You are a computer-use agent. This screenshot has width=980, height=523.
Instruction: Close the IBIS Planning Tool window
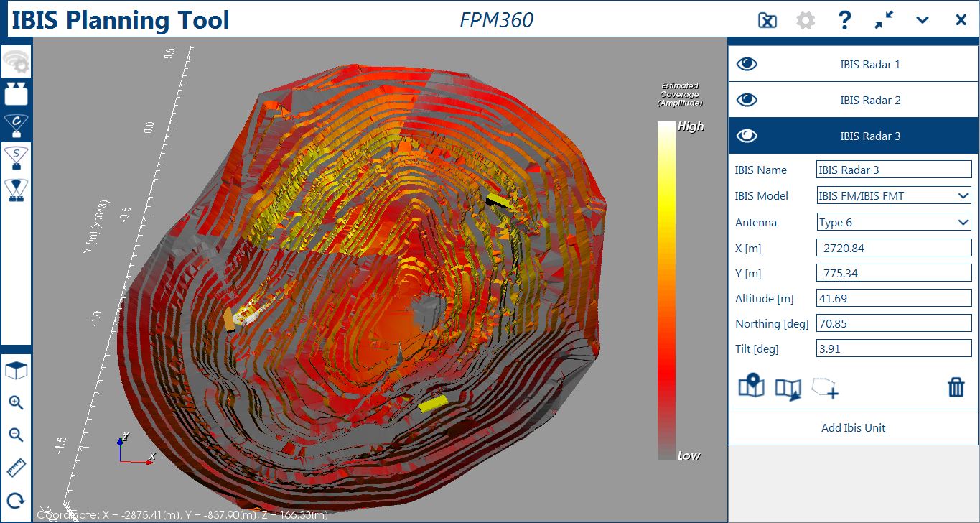(x=961, y=20)
